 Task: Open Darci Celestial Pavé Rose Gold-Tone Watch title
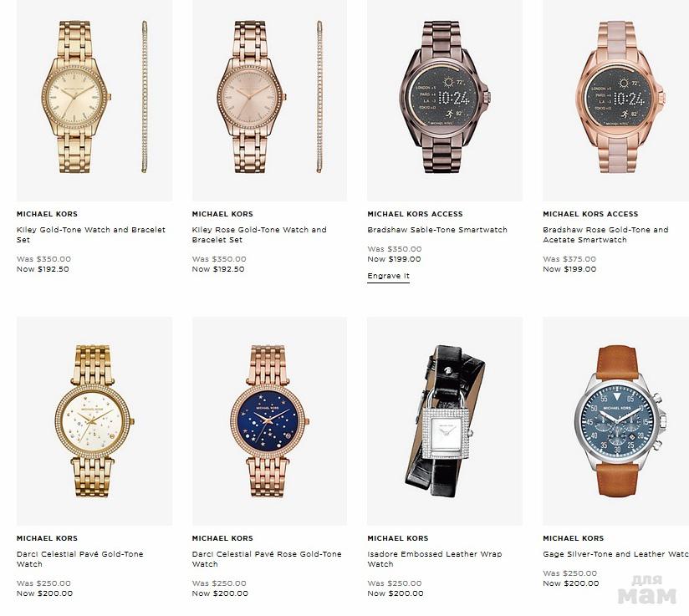(267, 559)
